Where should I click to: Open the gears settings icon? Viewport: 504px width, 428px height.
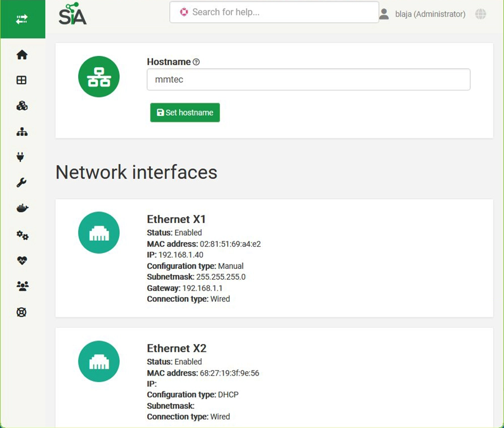tap(23, 235)
